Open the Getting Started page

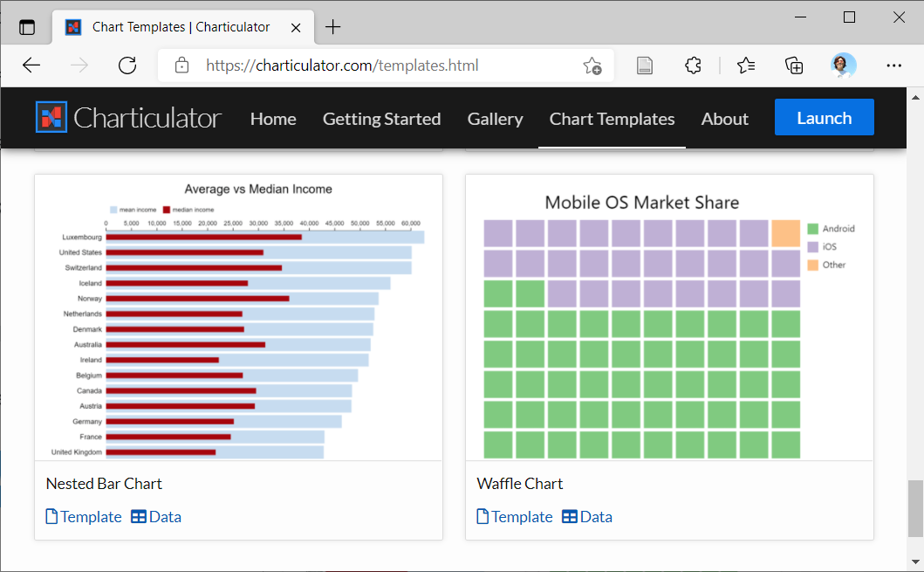(x=382, y=119)
